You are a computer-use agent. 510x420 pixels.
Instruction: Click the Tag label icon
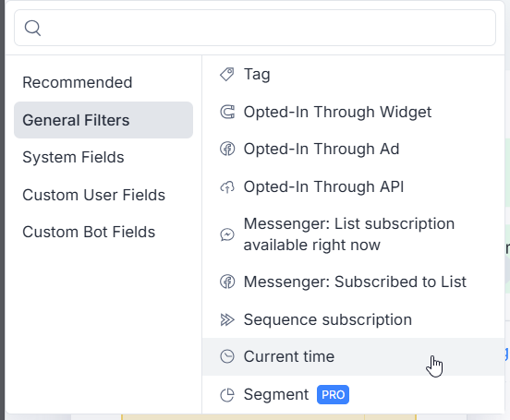click(227, 75)
